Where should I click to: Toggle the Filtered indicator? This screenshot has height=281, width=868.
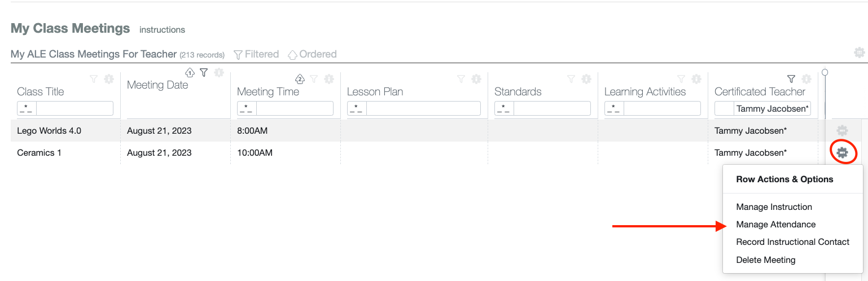click(256, 54)
